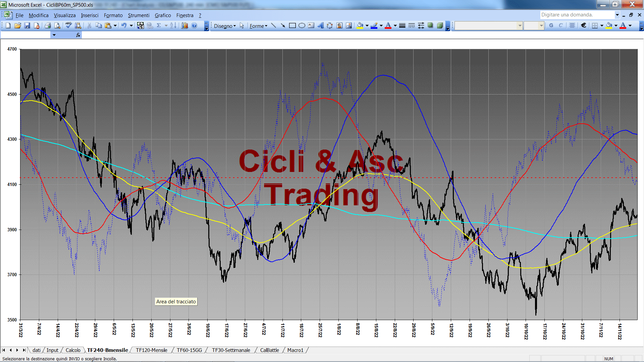Open the font name dropdown

tap(520, 25)
